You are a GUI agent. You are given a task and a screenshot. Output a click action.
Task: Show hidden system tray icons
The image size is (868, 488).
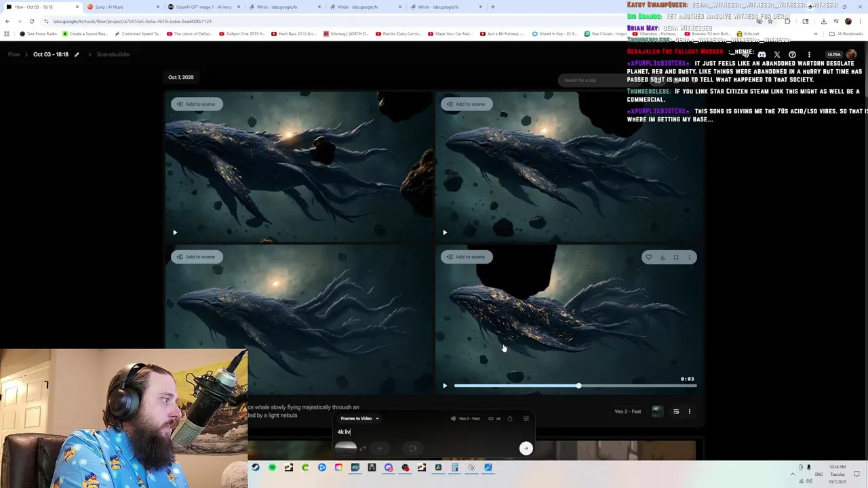[792, 474]
